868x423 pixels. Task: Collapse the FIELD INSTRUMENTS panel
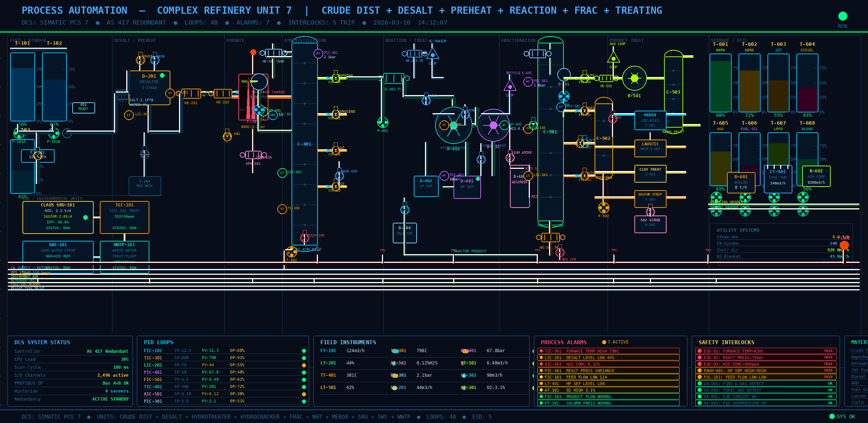tap(348, 342)
